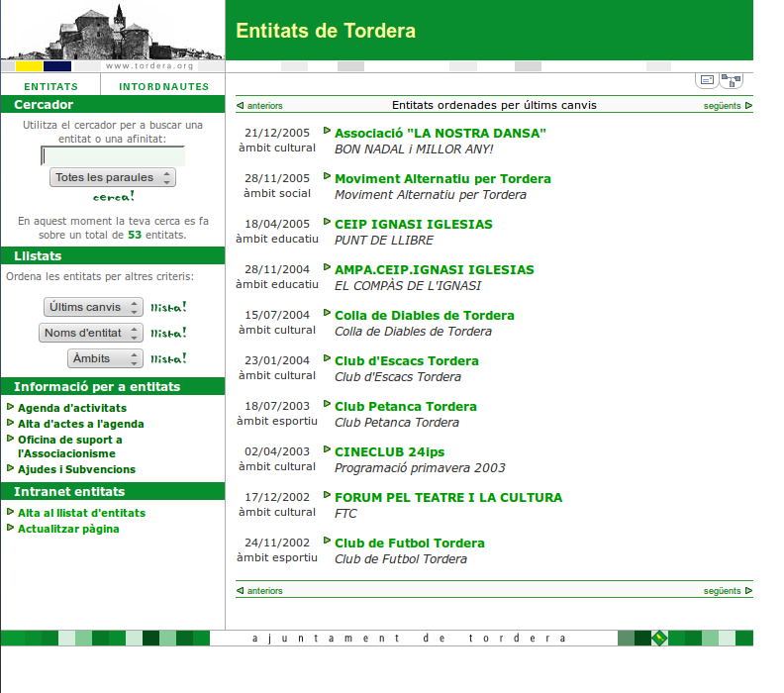784x693 pixels.
Task: Click the top right 'següents' arrow icon
Action: [x=748, y=106]
